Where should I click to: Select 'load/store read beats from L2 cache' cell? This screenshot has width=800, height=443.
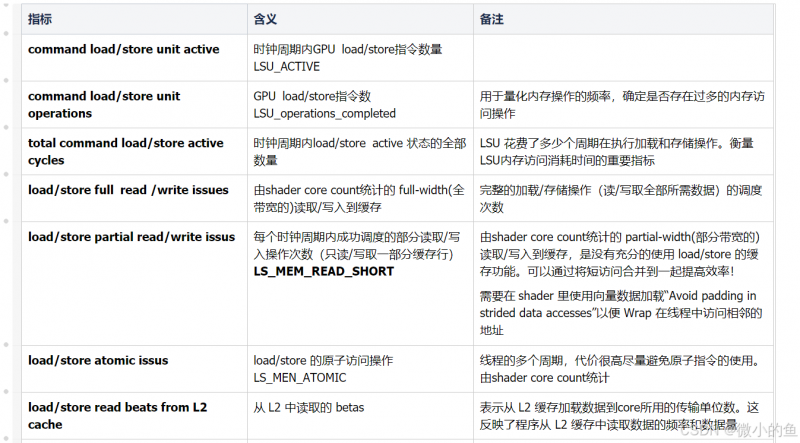(134, 416)
